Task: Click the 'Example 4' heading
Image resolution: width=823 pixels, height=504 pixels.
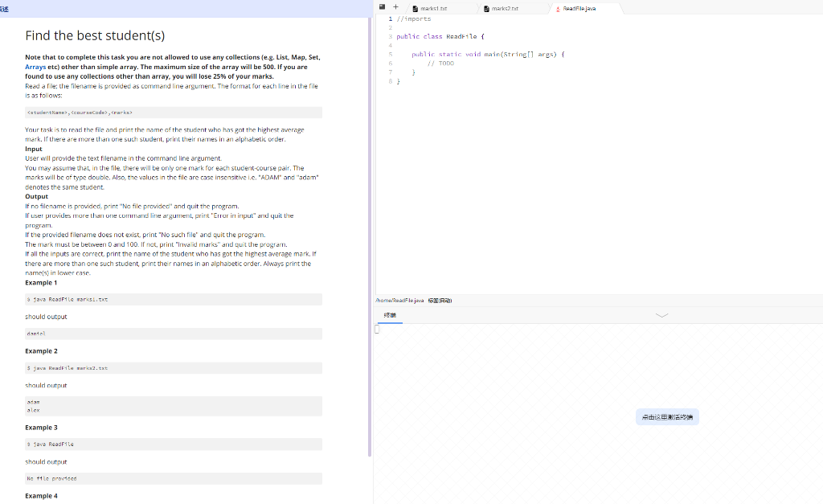Action: [42, 496]
